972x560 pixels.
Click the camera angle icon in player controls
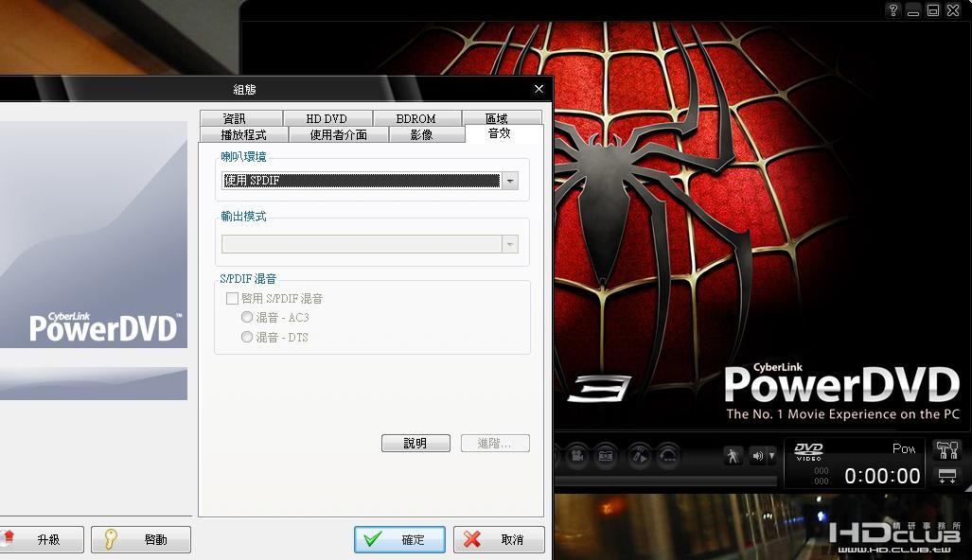tap(576, 457)
